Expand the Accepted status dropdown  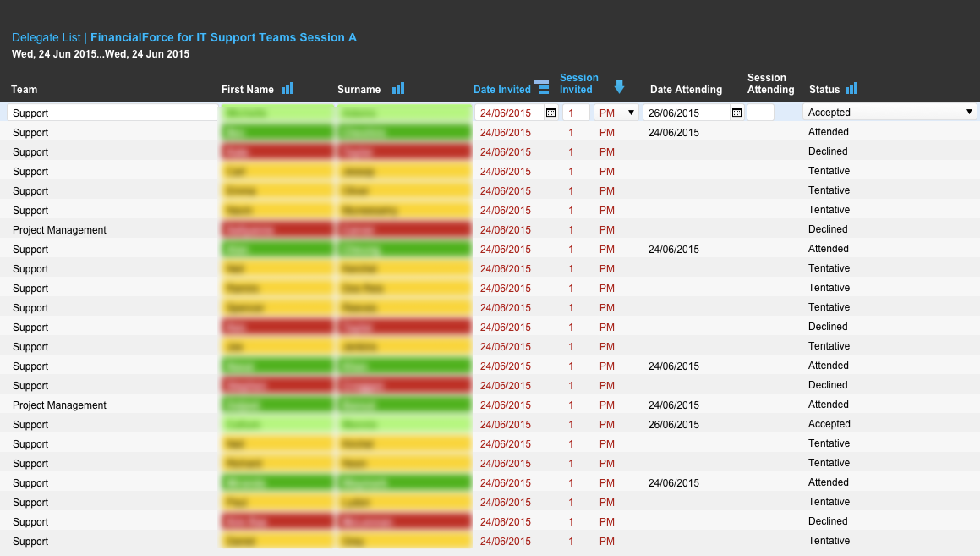(x=890, y=112)
